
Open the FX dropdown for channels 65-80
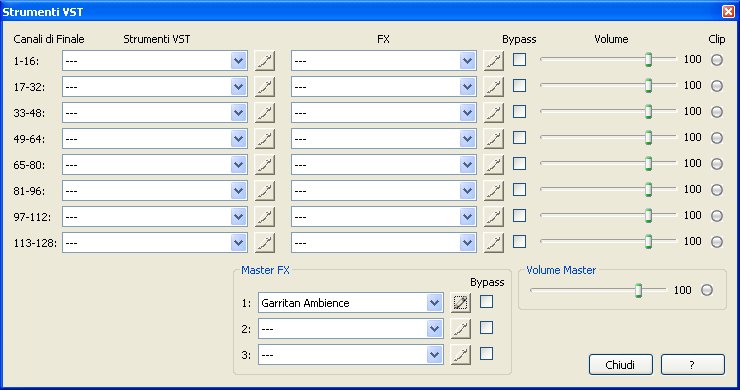coord(467,165)
